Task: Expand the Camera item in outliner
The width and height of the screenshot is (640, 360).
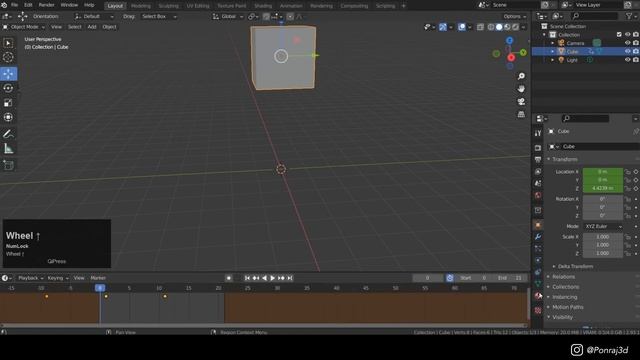Action: (553, 43)
